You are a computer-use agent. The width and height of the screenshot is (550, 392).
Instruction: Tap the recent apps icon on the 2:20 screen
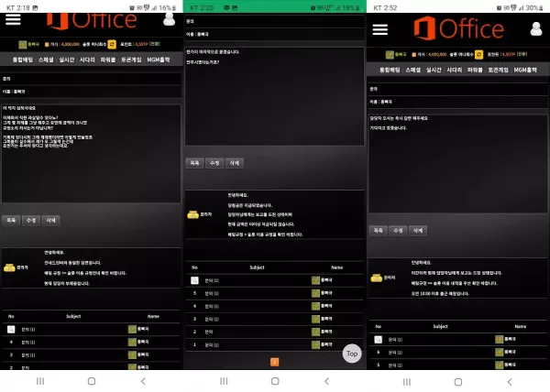tap(224, 381)
